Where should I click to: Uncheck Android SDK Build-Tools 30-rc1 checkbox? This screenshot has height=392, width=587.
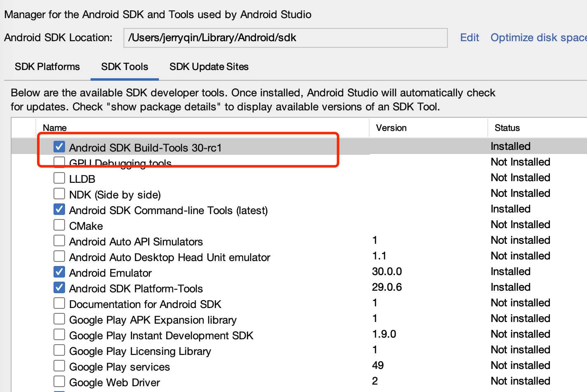59,147
